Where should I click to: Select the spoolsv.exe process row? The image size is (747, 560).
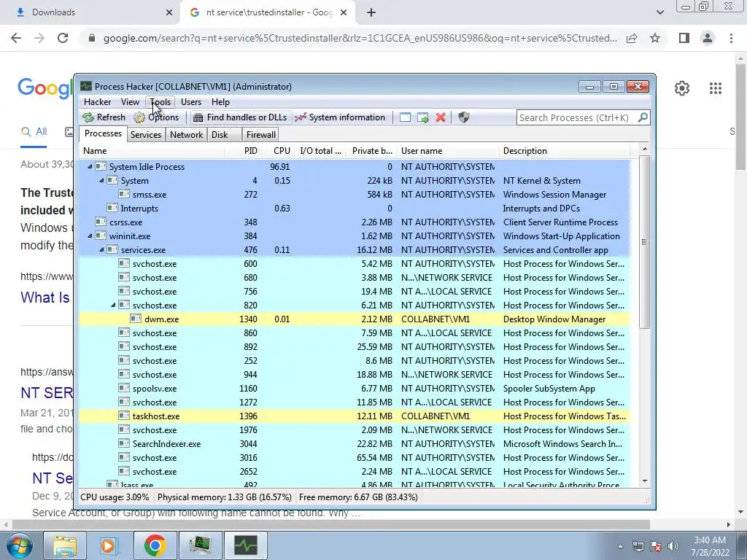(355, 389)
